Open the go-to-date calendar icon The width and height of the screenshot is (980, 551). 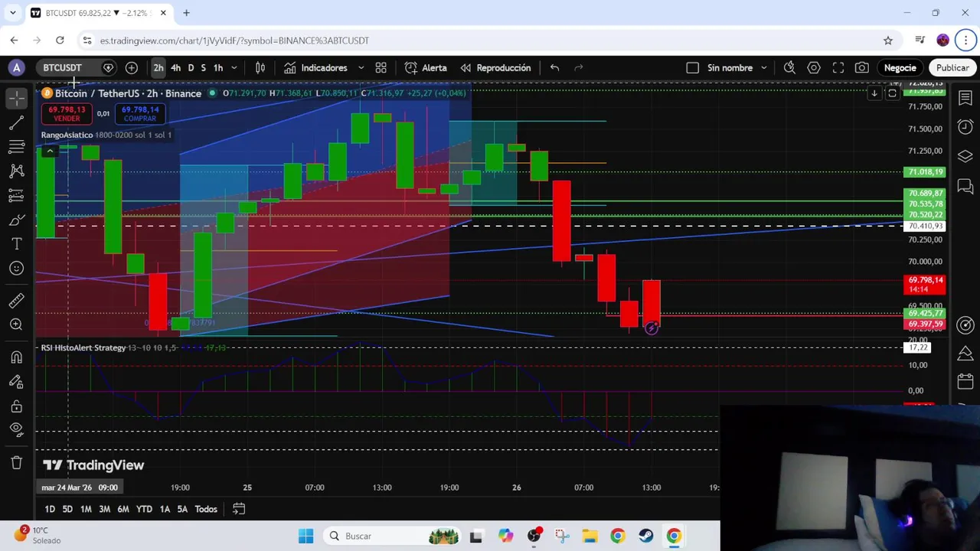(239, 509)
